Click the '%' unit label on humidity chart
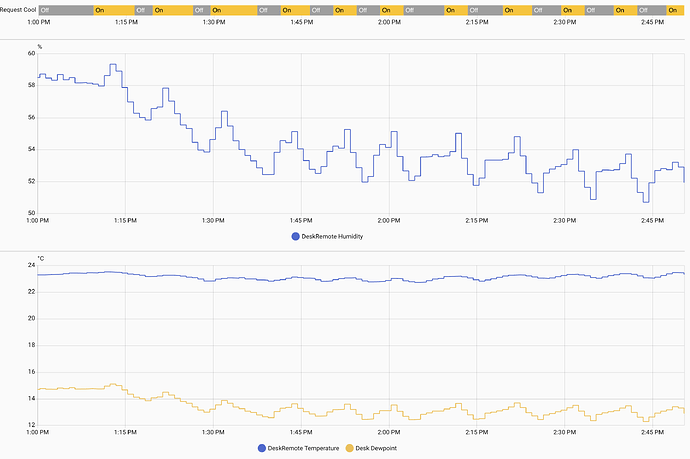The height and width of the screenshot is (459, 690). [40, 47]
